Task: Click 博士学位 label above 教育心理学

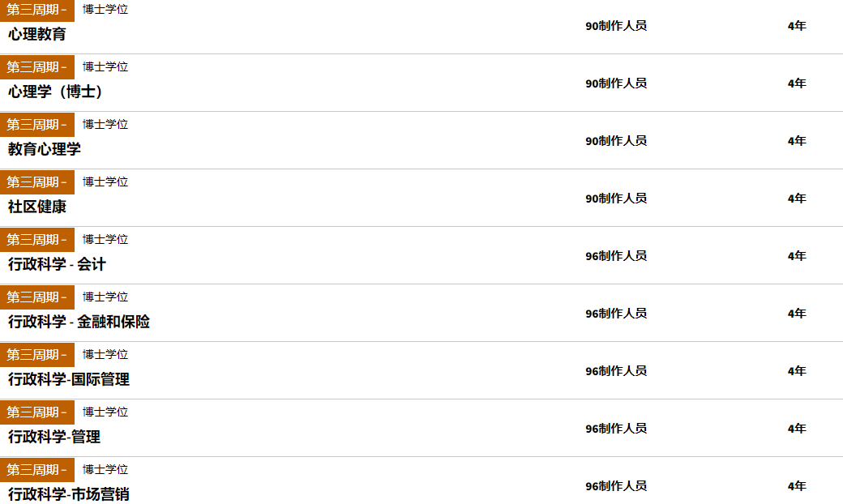Action: click(x=105, y=124)
